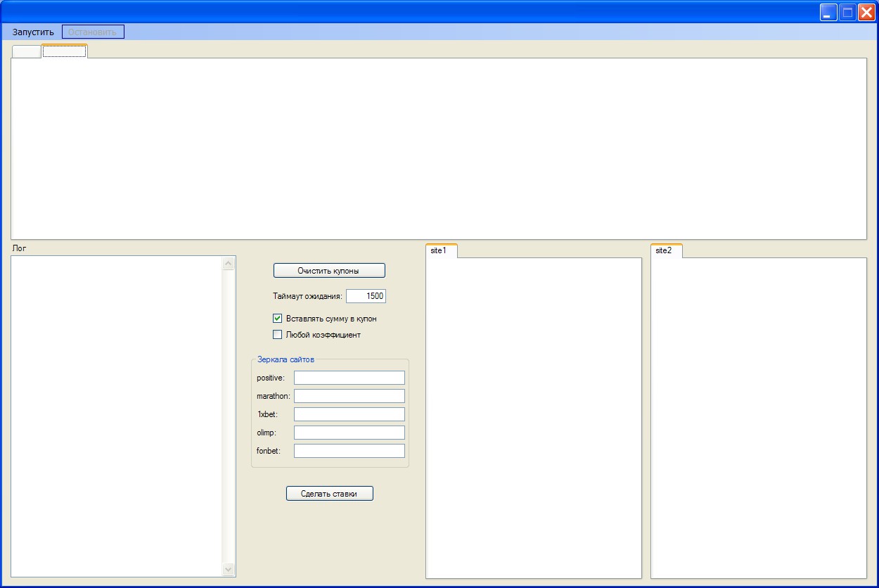Viewport: 879px width, 588px height.
Task: Focus the fonbet mirror input field
Action: click(x=349, y=451)
